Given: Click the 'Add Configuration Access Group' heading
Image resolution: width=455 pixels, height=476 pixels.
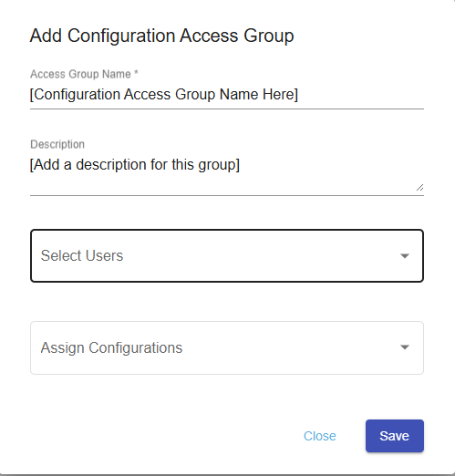Looking at the screenshot, I should tap(161, 36).
